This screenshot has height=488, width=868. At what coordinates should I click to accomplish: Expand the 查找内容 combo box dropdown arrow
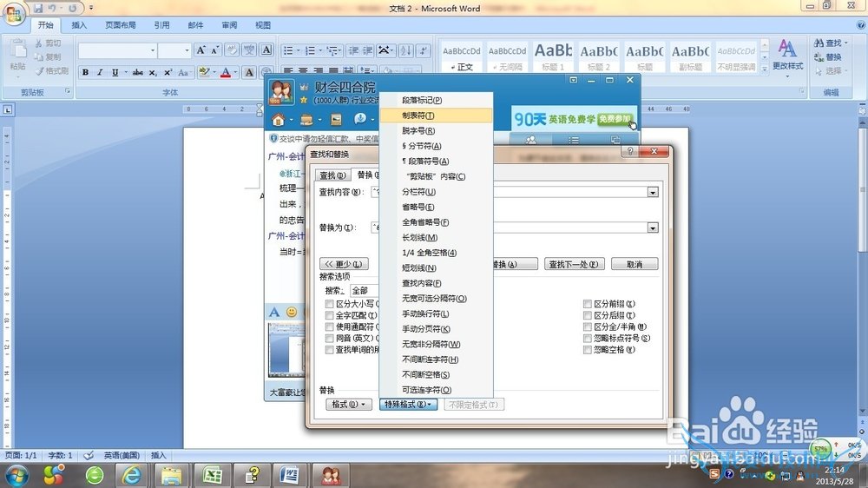click(653, 192)
